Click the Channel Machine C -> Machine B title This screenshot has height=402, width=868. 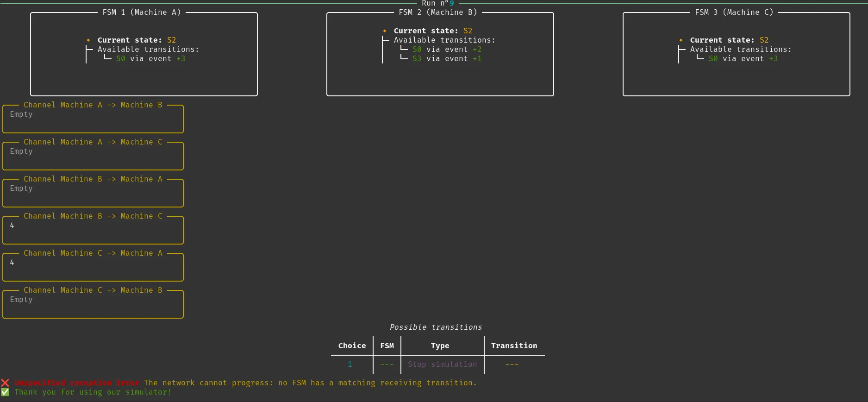[93, 290]
